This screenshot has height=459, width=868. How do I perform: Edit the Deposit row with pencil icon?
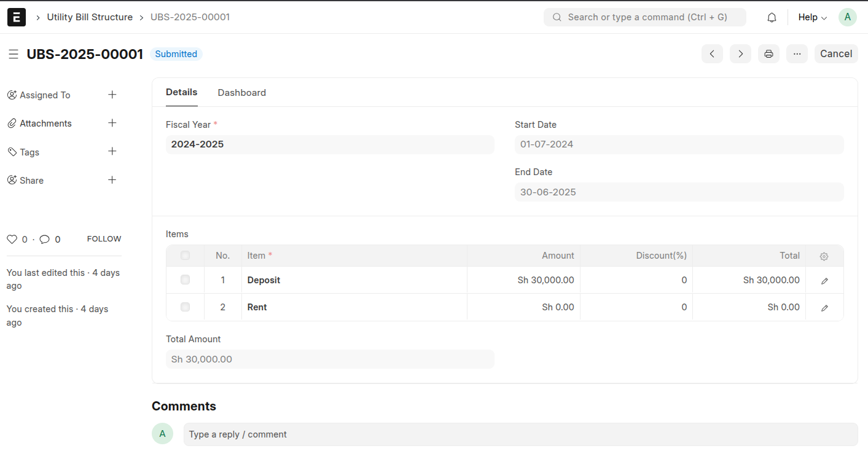coord(824,281)
